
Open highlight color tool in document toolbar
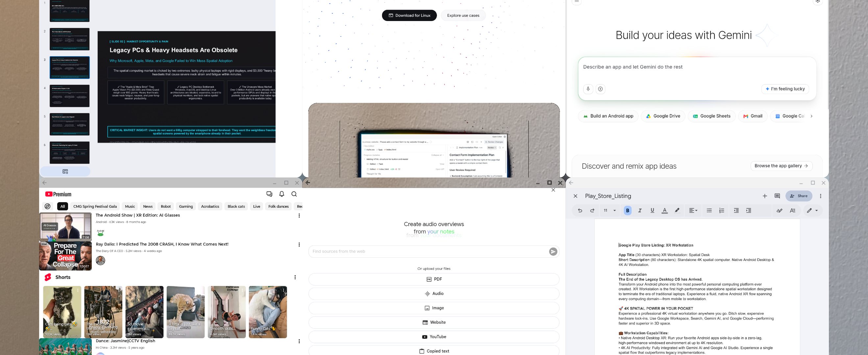(677, 210)
